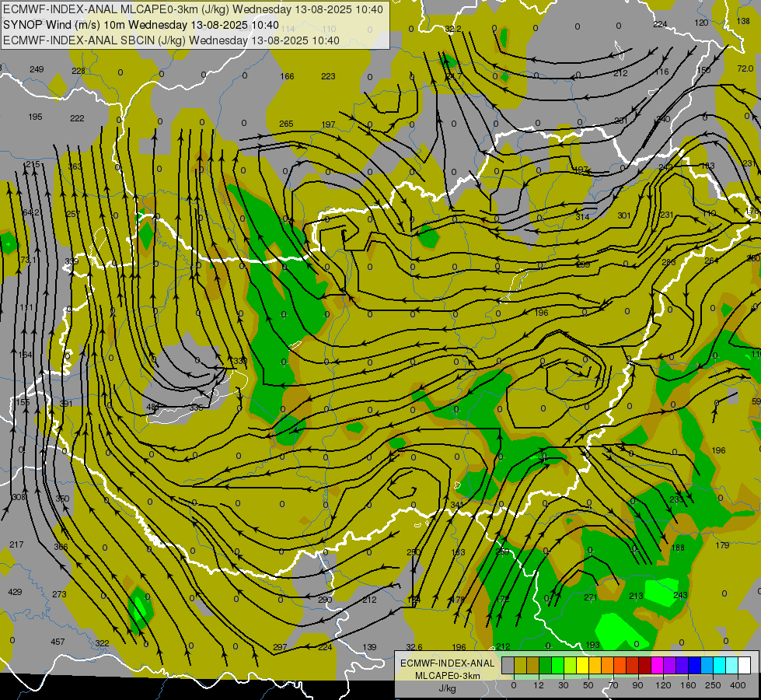The image size is (761, 700).
Task: Click the value 188
Action: click(678, 548)
